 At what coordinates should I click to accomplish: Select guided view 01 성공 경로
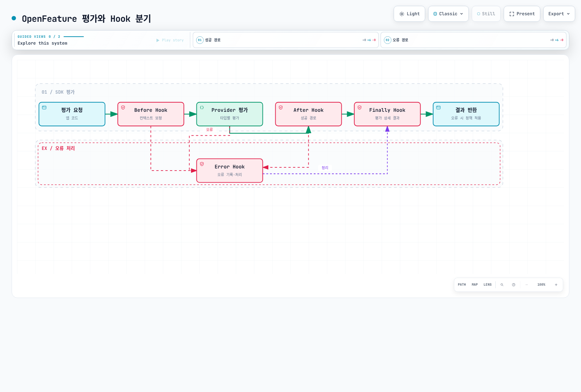coord(286,40)
